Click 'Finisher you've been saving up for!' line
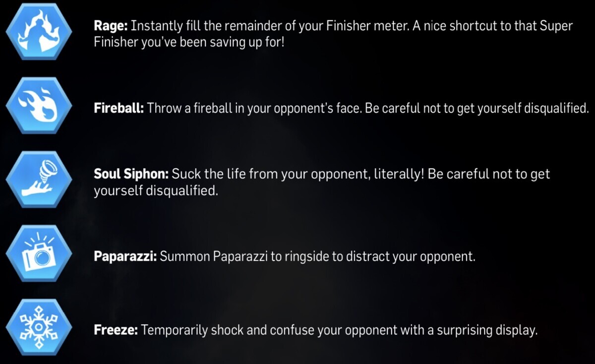This screenshot has width=595, height=364. (x=188, y=43)
